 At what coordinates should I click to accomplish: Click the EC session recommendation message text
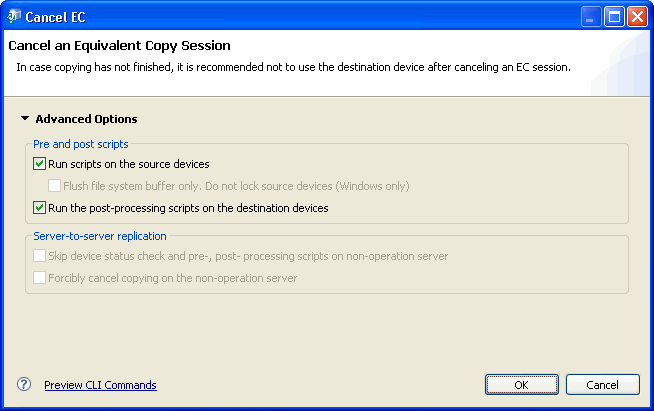[293, 67]
